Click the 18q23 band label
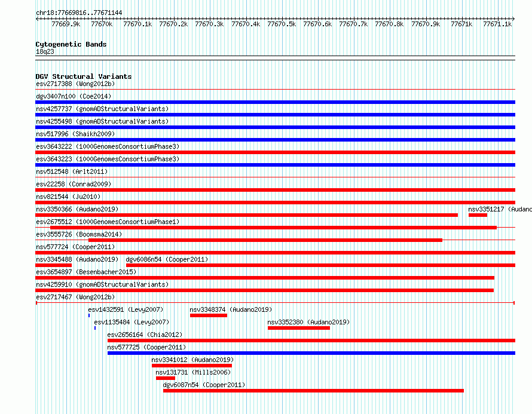Viewport: 532px width, 414px height. 45,51
